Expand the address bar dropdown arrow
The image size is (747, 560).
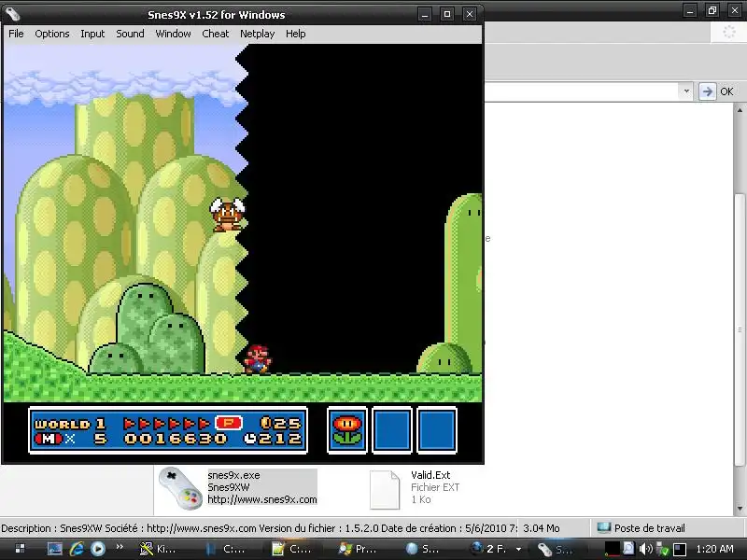tap(686, 91)
